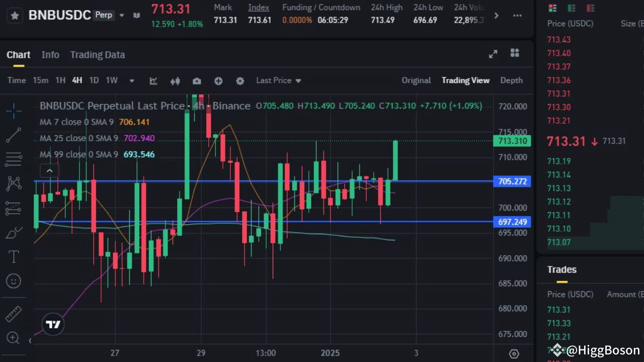Click the TradingView logo on chart
The image size is (644, 362).
coord(53,324)
